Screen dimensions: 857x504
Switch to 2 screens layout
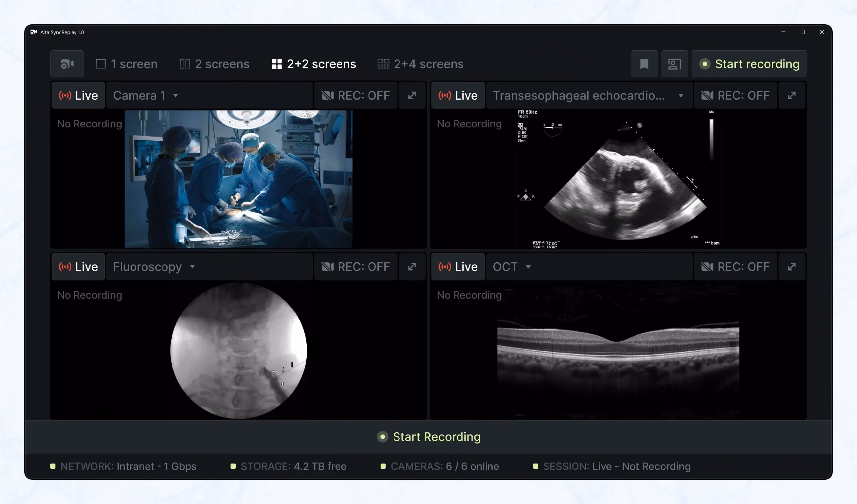(214, 64)
